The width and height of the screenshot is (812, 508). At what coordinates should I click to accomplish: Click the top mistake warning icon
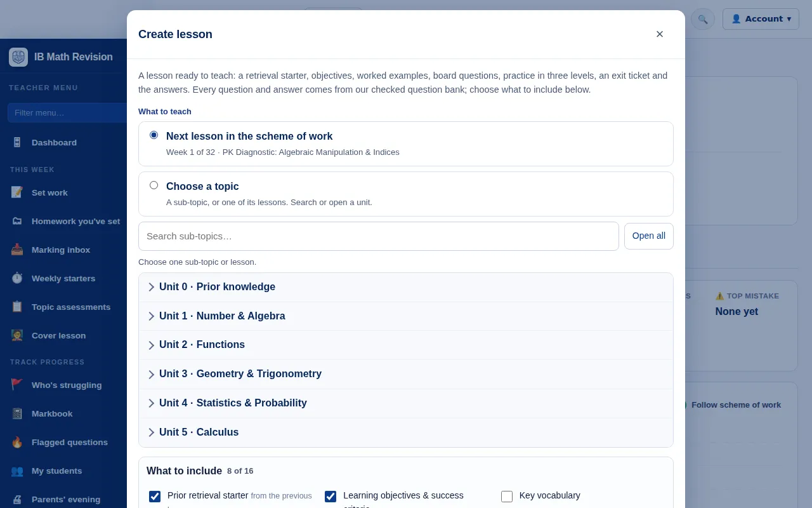[x=720, y=296]
